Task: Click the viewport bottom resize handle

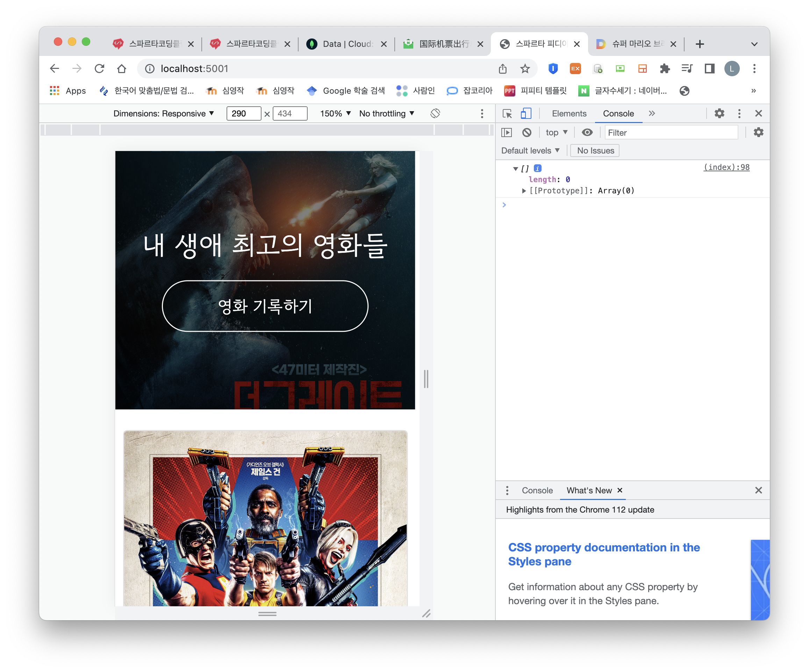Action: pos(267,613)
